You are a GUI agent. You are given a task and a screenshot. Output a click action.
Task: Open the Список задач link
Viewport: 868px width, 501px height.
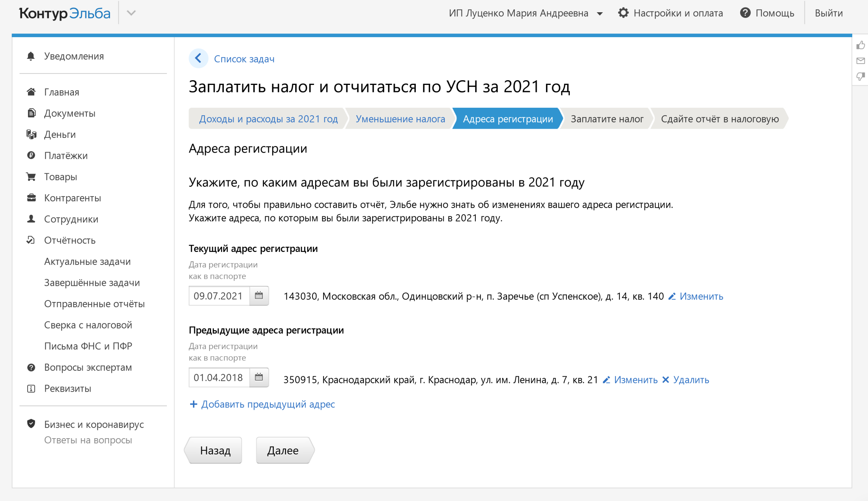pos(244,59)
